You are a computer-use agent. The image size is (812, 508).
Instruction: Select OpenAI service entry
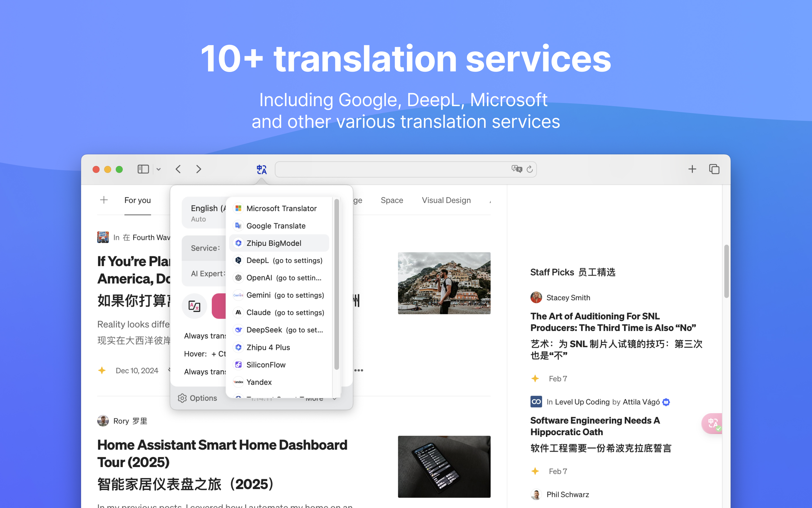[x=279, y=278]
